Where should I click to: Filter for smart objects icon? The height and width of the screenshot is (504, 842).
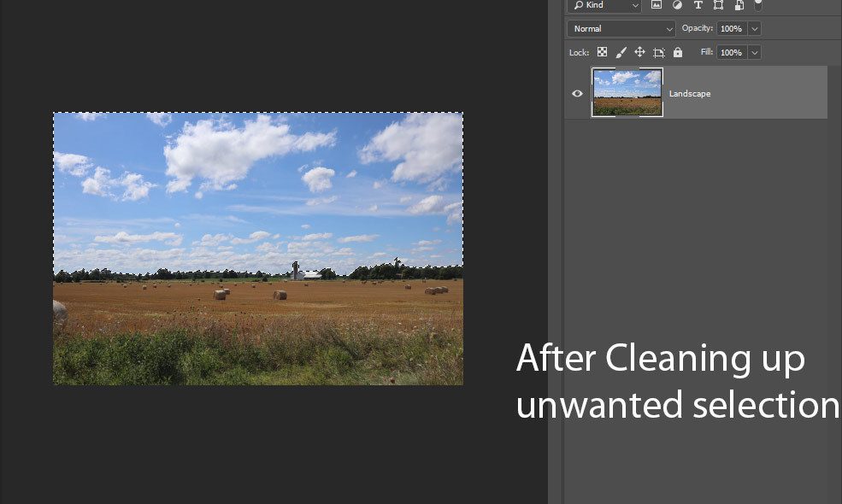[x=739, y=5]
